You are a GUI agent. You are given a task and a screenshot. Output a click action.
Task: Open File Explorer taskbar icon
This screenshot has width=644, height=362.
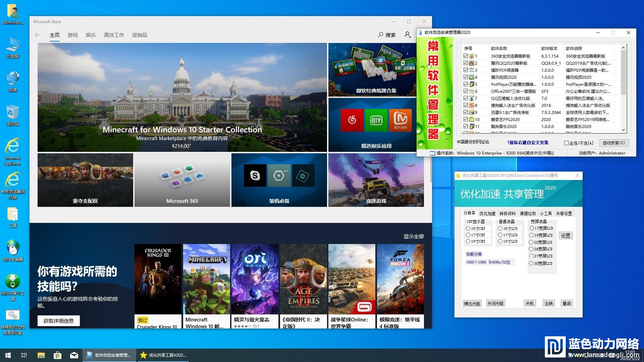tap(41, 355)
